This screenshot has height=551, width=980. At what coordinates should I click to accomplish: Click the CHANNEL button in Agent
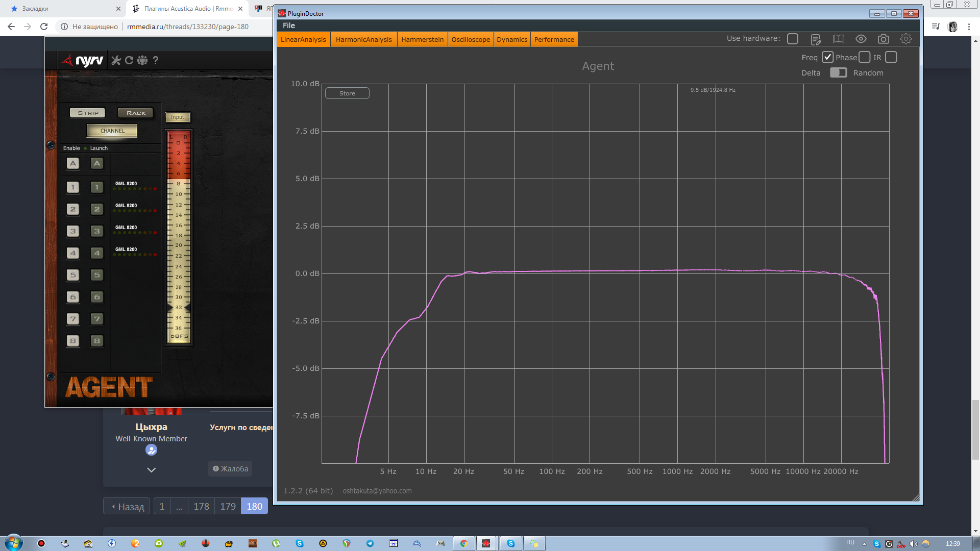pos(112,131)
